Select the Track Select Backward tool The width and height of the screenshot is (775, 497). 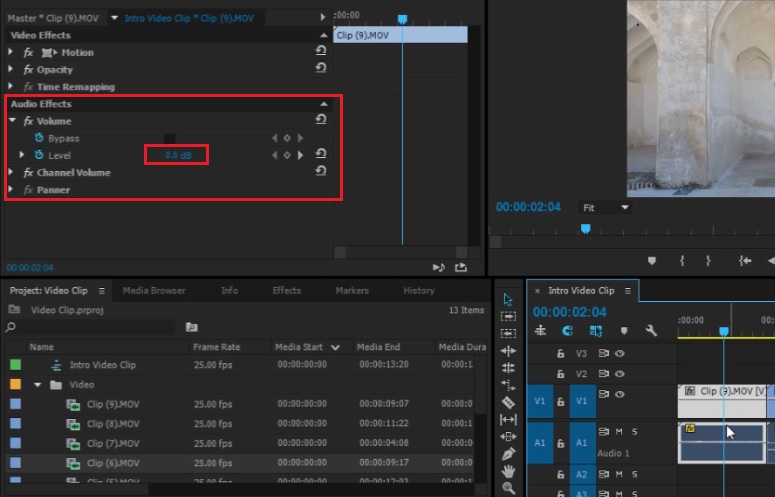tap(508, 333)
